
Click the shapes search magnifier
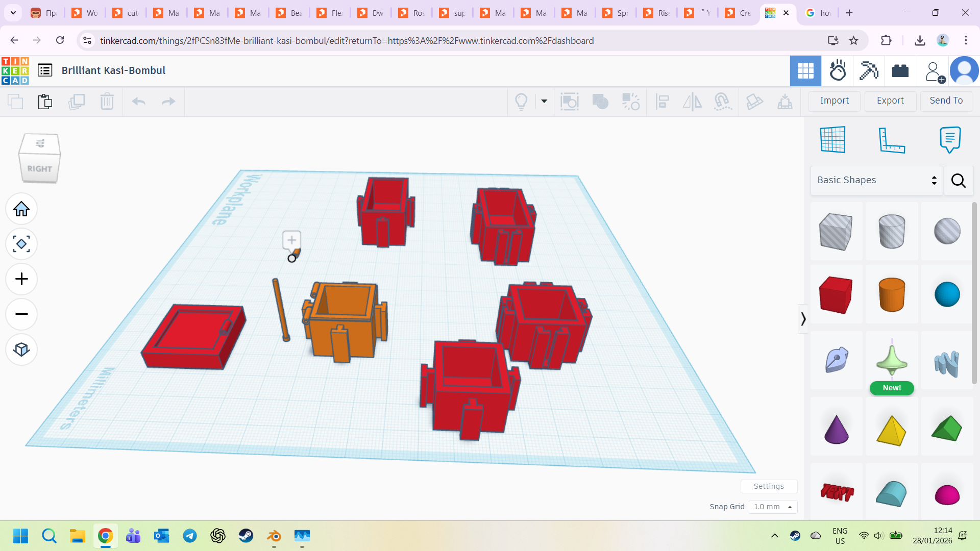[958, 181]
